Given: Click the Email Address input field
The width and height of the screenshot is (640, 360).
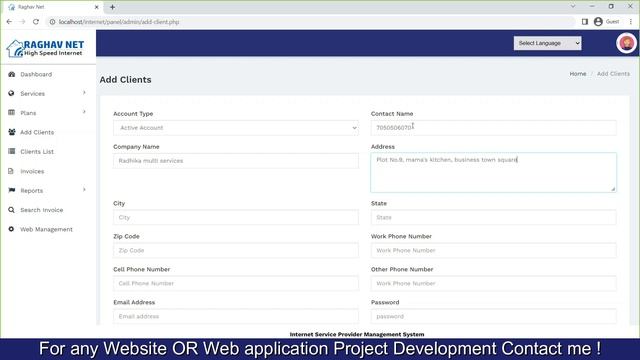Looking at the screenshot, I should (x=236, y=316).
